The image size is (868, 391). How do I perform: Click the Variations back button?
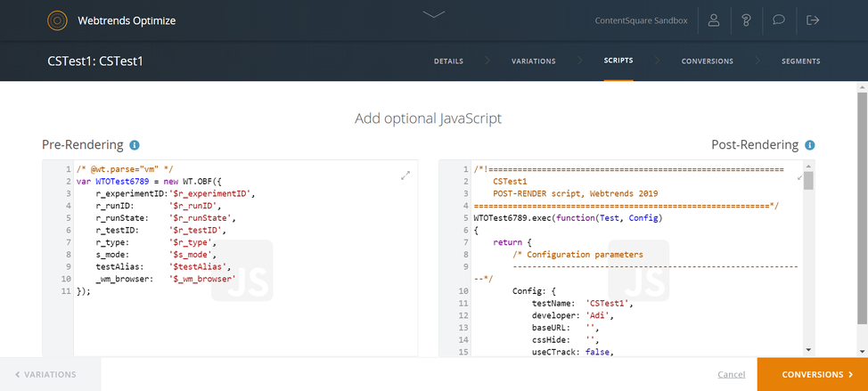(51, 374)
